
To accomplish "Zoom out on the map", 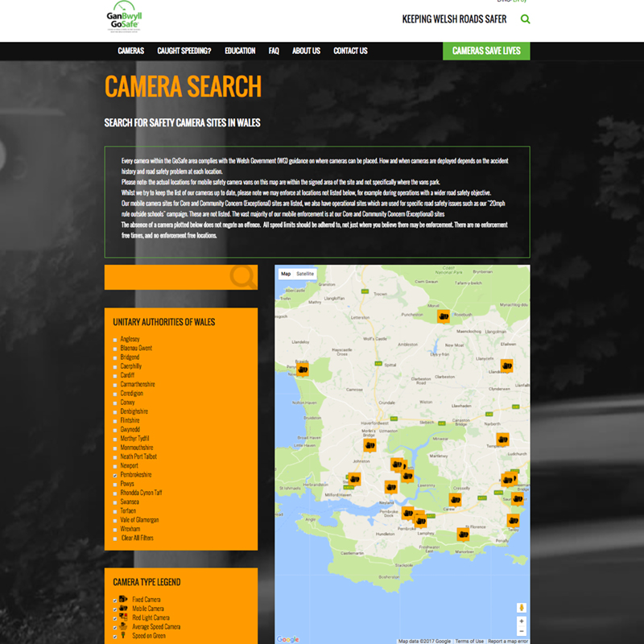I will point(521,631).
